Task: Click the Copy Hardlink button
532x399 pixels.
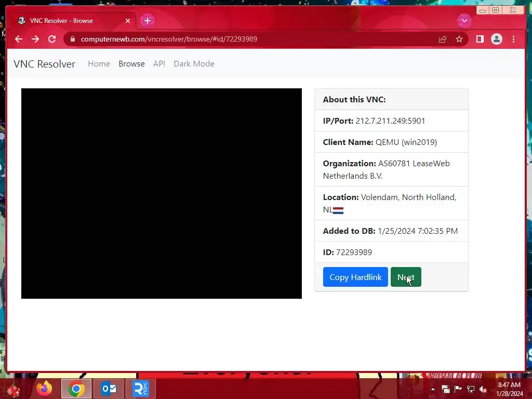Action: pos(355,277)
